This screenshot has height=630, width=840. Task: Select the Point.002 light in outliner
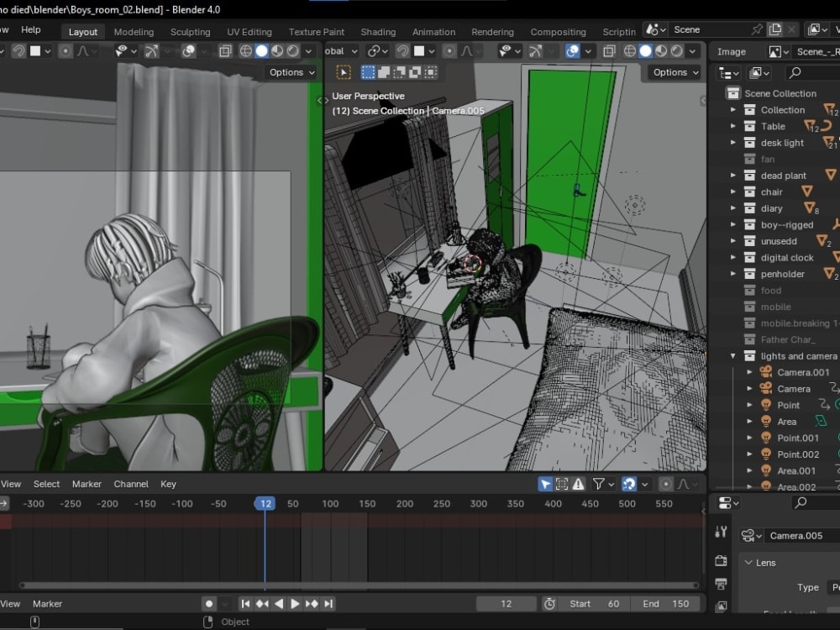(798, 454)
